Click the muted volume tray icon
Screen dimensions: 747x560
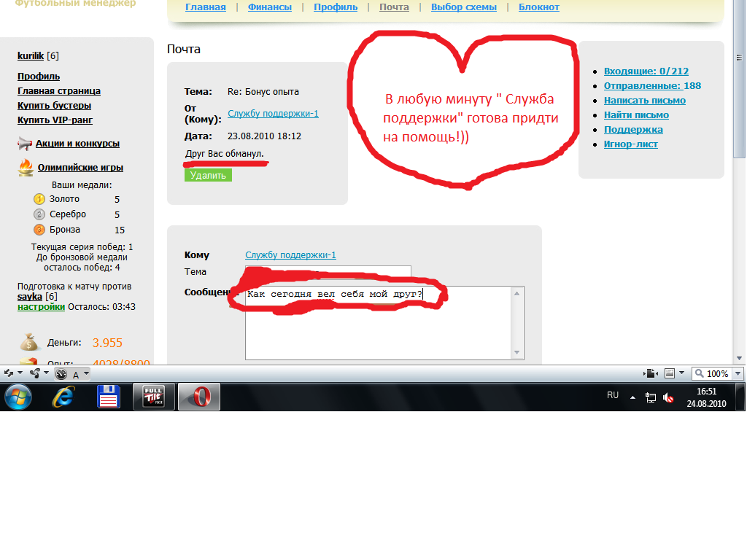coord(668,398)
